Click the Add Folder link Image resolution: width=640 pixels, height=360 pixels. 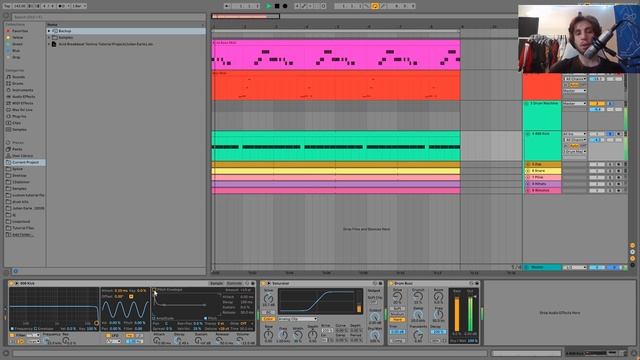point(23,235)
